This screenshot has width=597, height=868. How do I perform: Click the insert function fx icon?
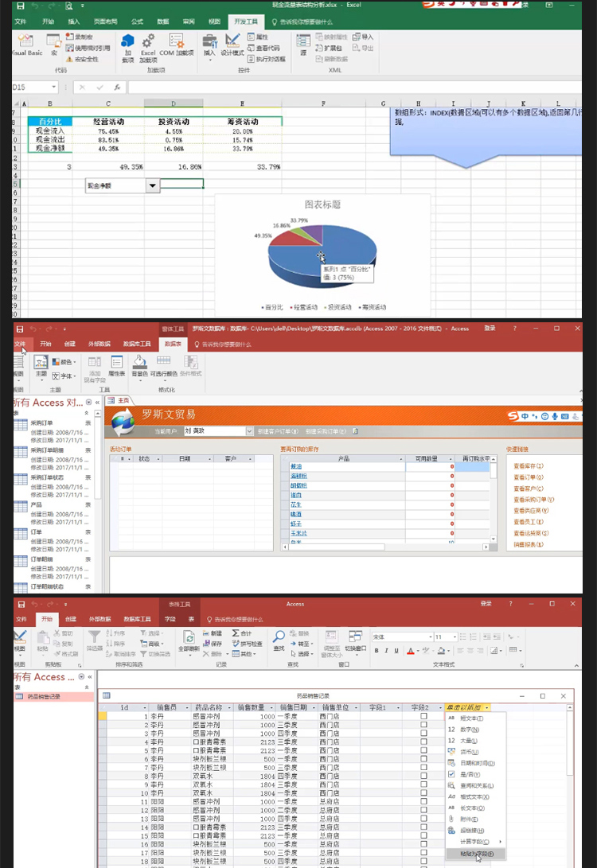[117, 87]
